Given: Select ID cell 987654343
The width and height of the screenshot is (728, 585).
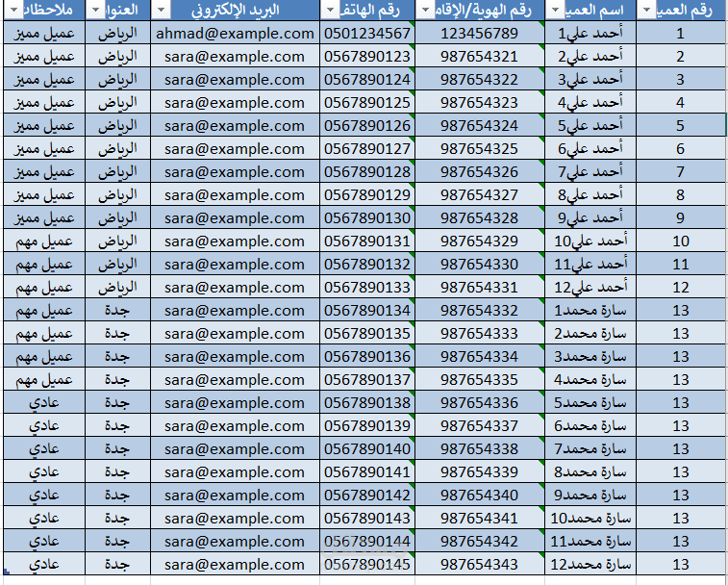Looking at the screenshot, I should 480,564.
